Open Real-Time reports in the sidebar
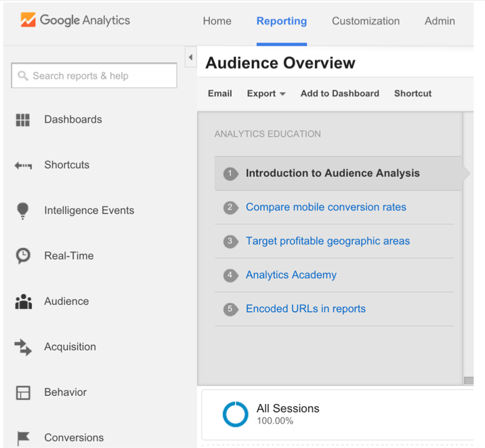485x448 pixels. point(68,256)
